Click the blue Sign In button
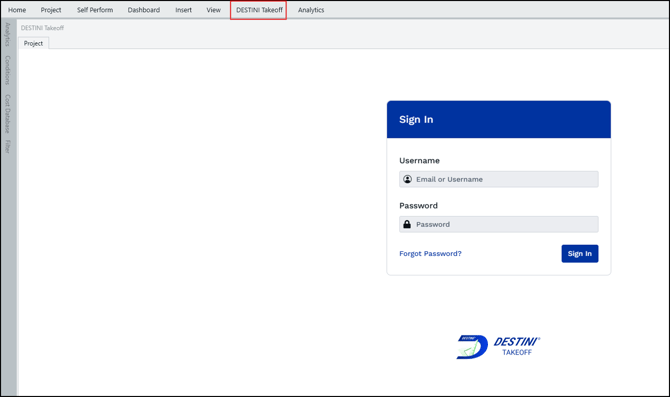 (580, 253)
